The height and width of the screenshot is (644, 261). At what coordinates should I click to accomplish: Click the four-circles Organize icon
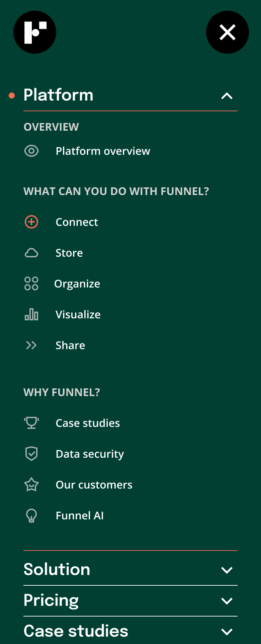coord(31,283)
